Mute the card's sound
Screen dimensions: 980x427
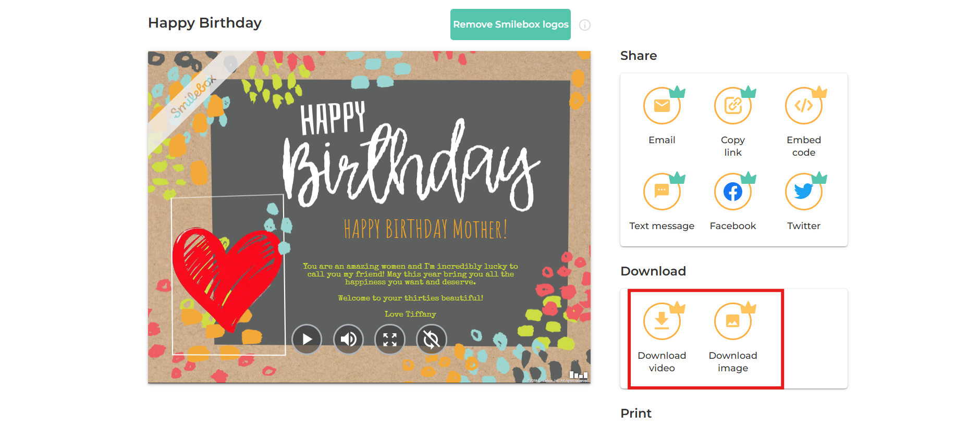[x=348, y=339]
